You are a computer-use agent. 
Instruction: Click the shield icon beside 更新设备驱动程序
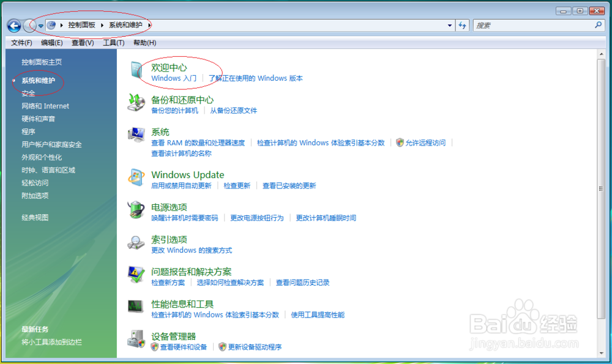[x=223, y=346]
